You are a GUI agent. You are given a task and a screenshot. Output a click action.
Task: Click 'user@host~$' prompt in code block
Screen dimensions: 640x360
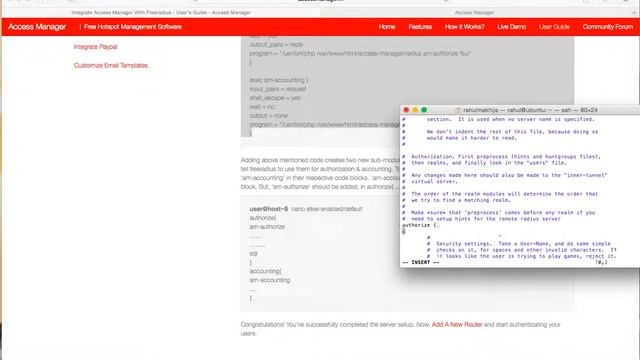pos(269,209)
